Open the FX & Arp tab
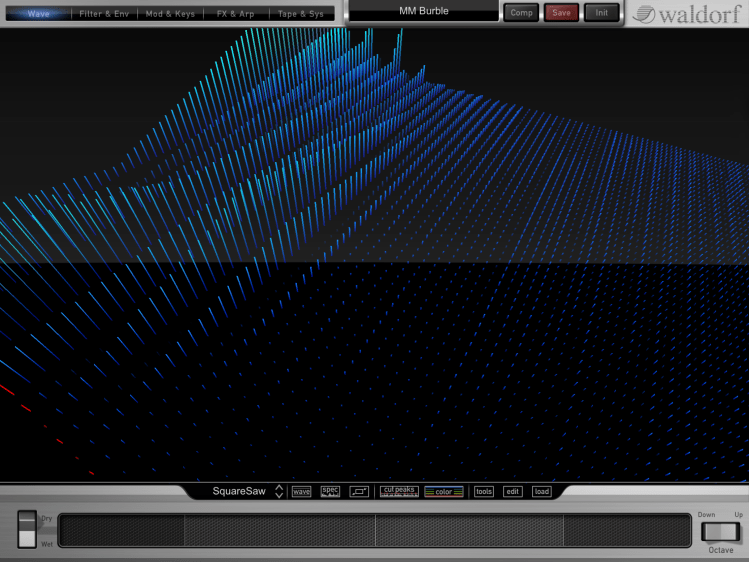Viewport: 749px width, 562px height. pos(236,14)
